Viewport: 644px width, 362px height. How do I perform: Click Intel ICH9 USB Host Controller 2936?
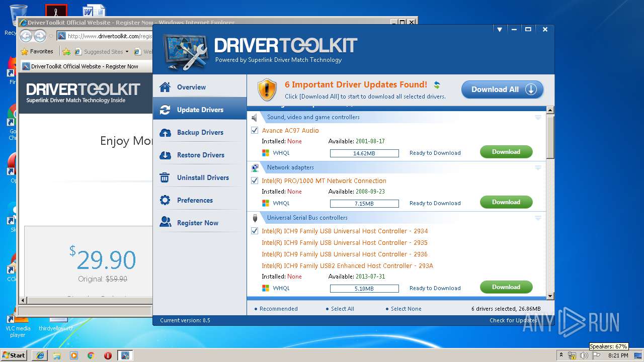coord(345,254)
